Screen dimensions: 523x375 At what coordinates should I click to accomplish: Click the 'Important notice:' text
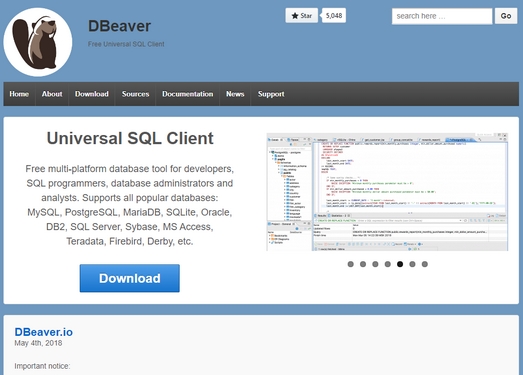click(x=42, y=366)
